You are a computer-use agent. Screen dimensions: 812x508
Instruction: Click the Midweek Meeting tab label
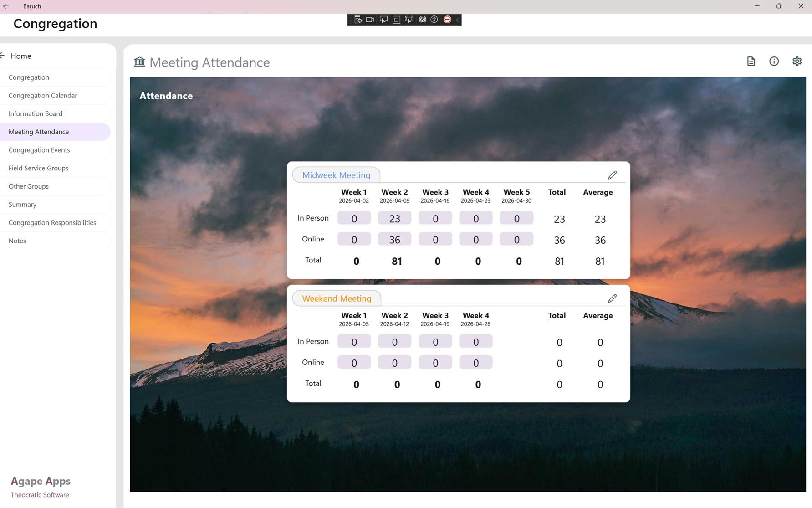pyautogui.click(x=336, y=175)
